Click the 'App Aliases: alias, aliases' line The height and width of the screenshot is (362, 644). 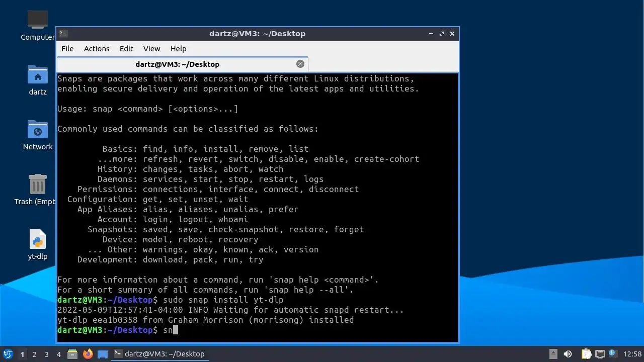coord(188,209)
